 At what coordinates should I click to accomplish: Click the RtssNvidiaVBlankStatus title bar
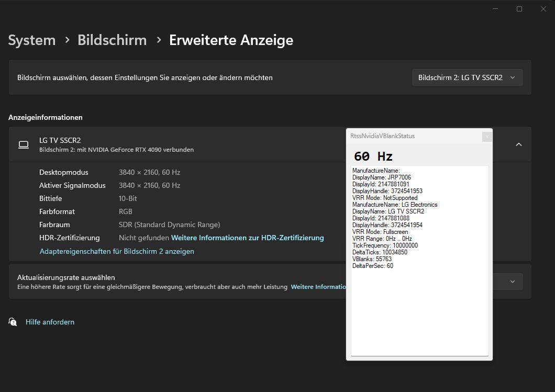point(414,136)
